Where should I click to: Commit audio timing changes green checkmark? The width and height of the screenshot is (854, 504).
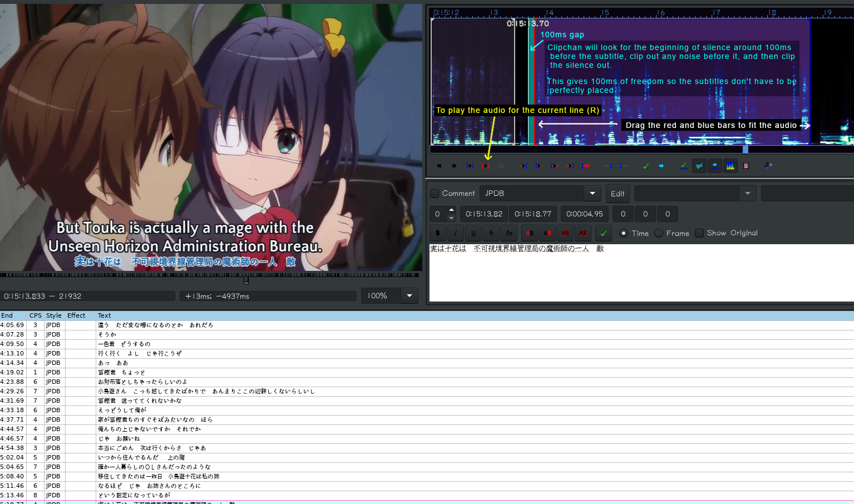[646, 166]
